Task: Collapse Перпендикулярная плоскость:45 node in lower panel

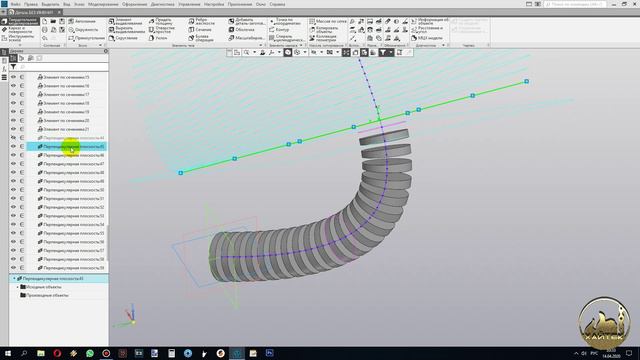Action: pos(14,278)
